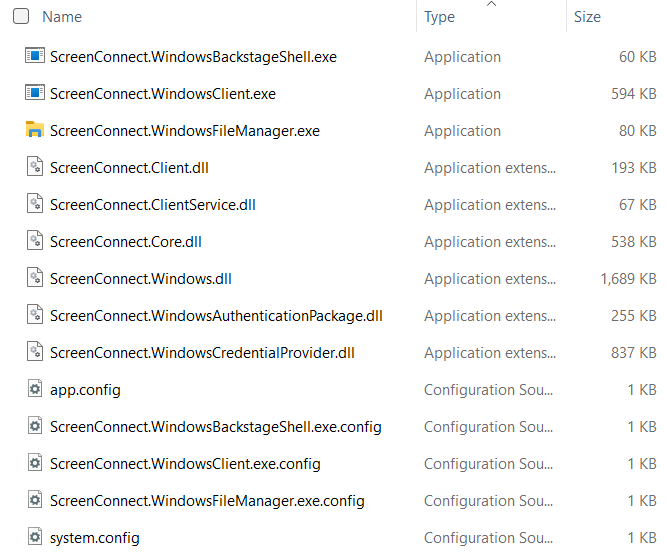Select ScreenConnect.ClientService.dll file name
The height and width of the screenshot is (557, 666).
[x=152, y=205]
